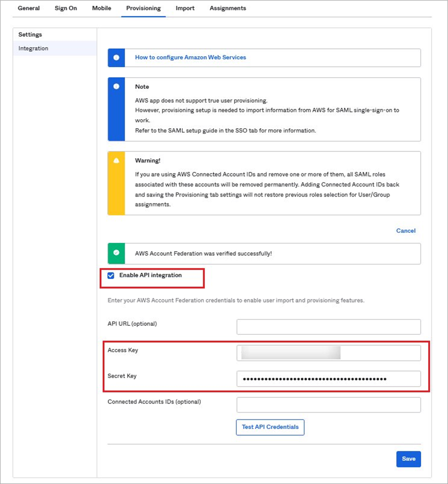Save the provisioning settings
The width and height of the screenshot is (448, 484).
point(409,459)
